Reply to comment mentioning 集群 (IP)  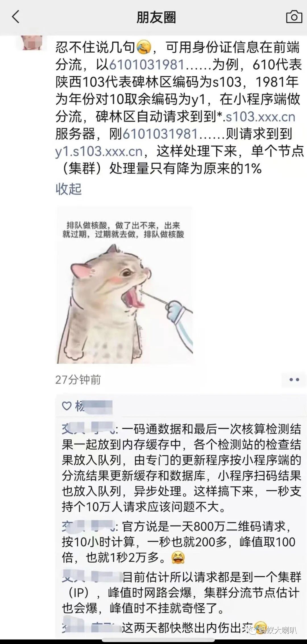181,593
